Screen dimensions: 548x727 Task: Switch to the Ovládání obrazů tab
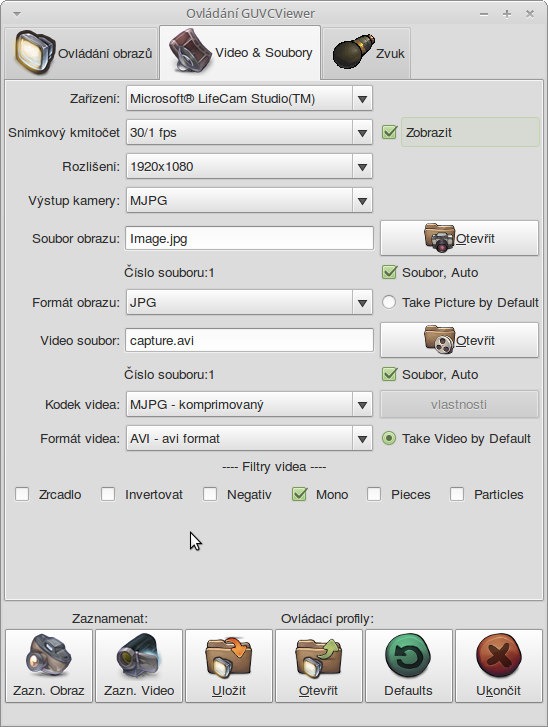pyautogui.click(x=82, y=53)
